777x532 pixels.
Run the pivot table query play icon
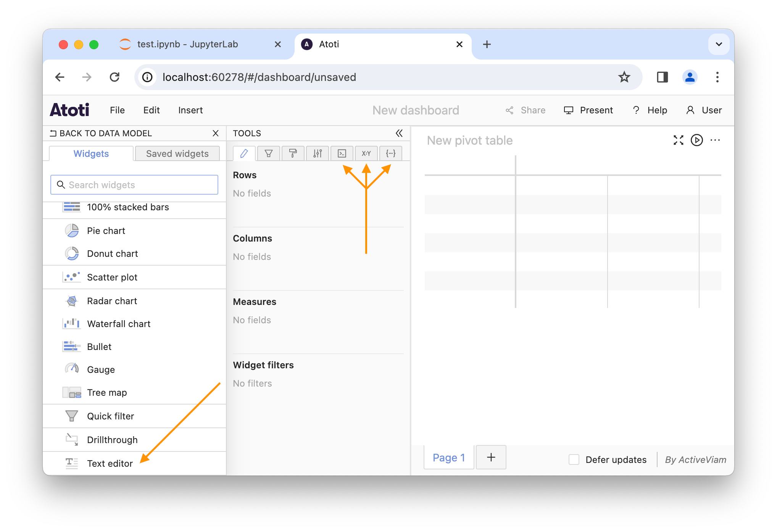[x=696, y=140]
